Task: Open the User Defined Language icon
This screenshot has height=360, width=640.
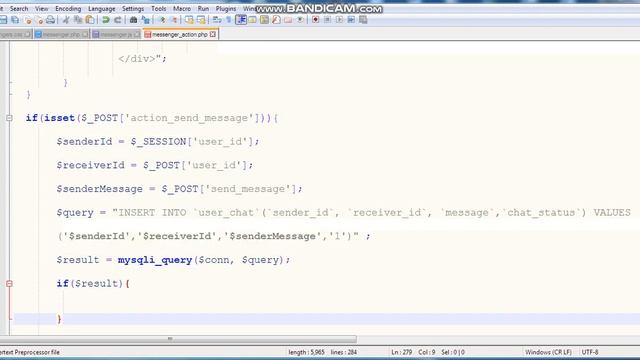Action: pyautogui.click(x=252, y=20)
